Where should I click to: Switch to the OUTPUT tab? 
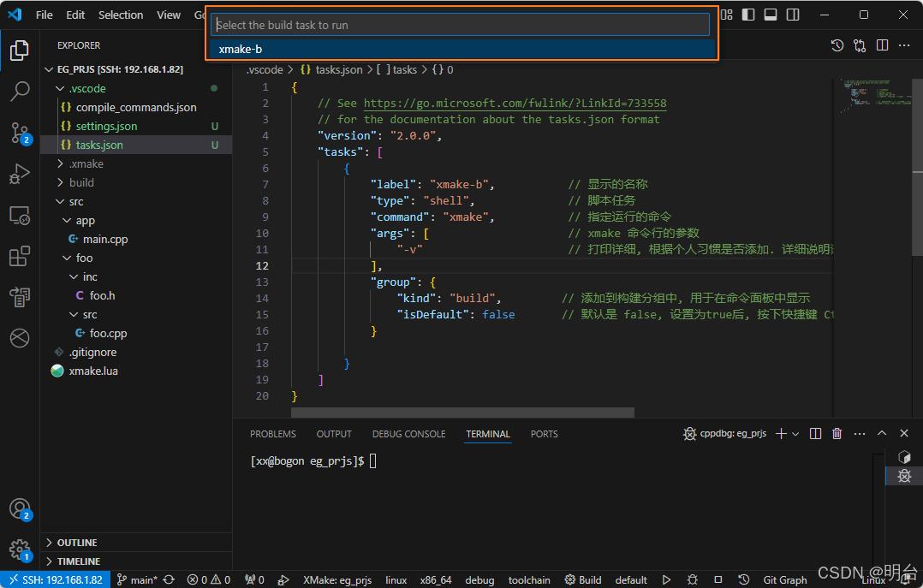tap(334, 434)
